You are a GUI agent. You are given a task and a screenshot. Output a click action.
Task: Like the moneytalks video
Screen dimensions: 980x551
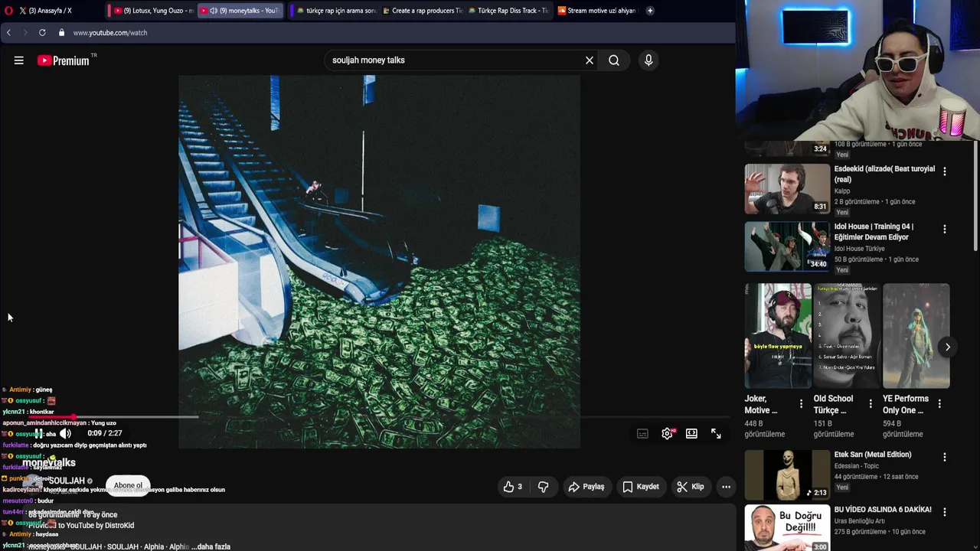[x=513, y=487]
